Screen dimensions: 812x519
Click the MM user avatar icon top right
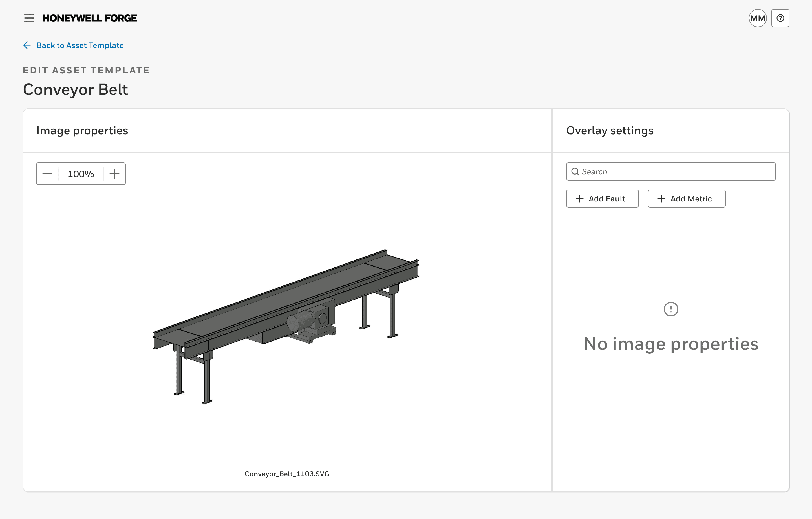(758, 18)
